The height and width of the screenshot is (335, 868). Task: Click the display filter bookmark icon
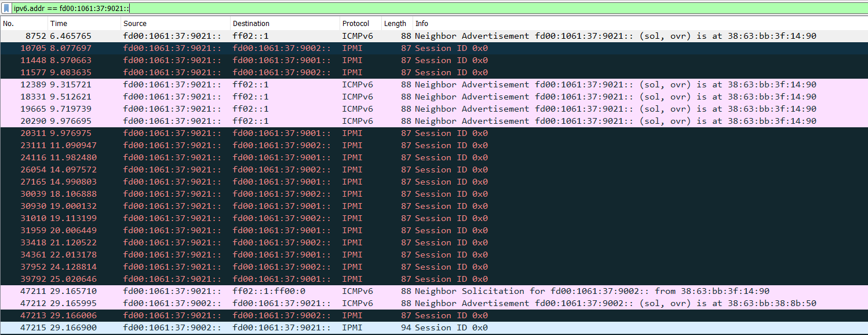[x=6, y=9]
